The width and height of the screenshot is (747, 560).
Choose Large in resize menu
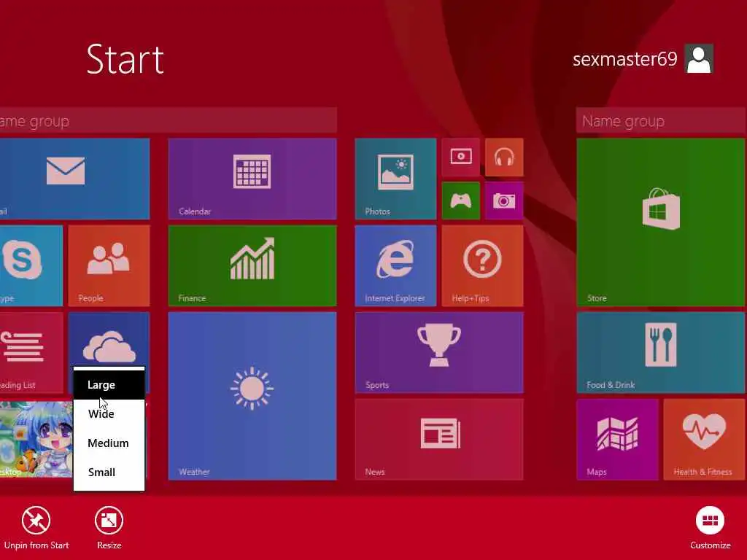pos(109,385)
